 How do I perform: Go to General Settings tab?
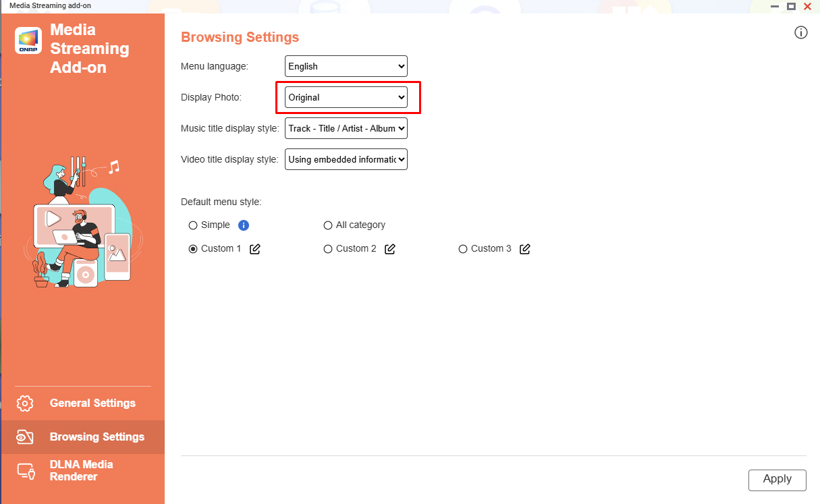(x=82, y=403)
